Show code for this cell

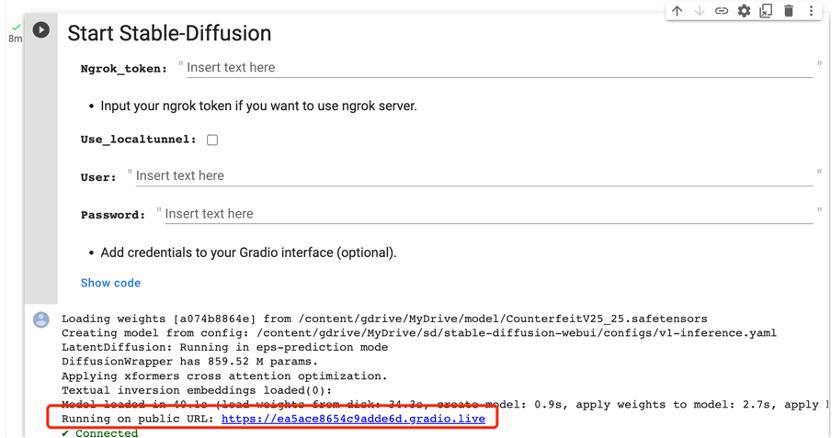110,283
